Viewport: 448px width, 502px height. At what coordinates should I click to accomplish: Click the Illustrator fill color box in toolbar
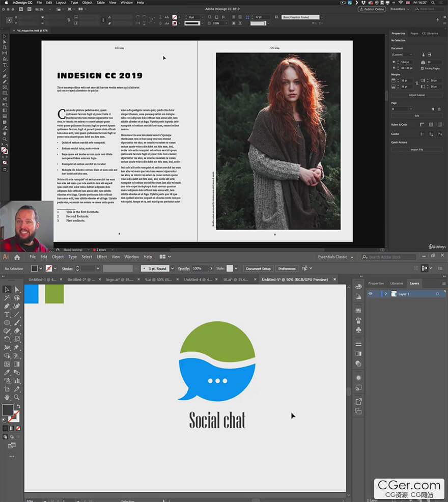click(8, 410)
